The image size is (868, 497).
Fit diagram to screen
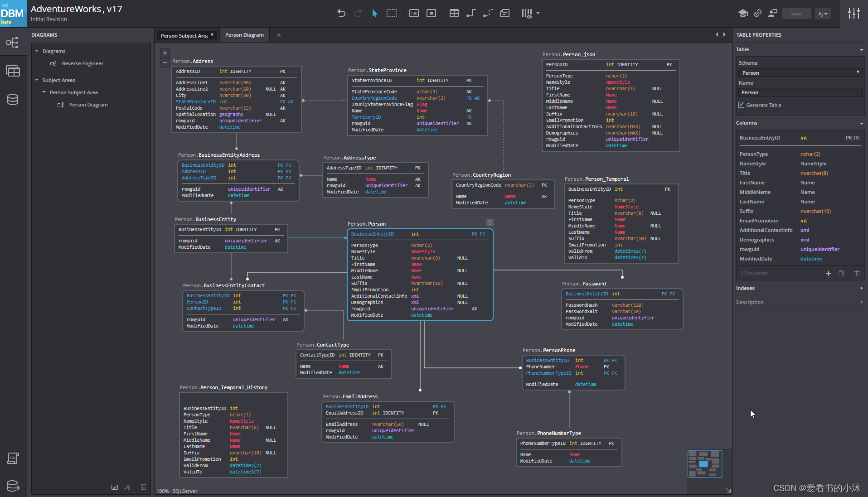tap(432, 14)
